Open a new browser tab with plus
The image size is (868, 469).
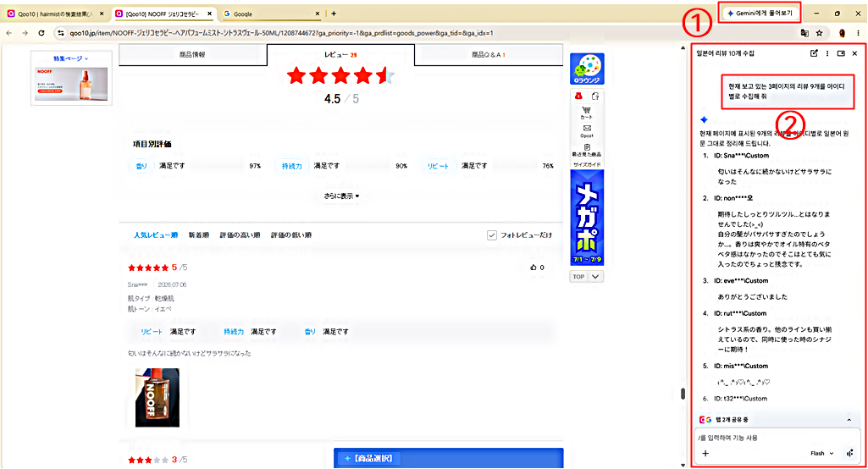(334, 14)
